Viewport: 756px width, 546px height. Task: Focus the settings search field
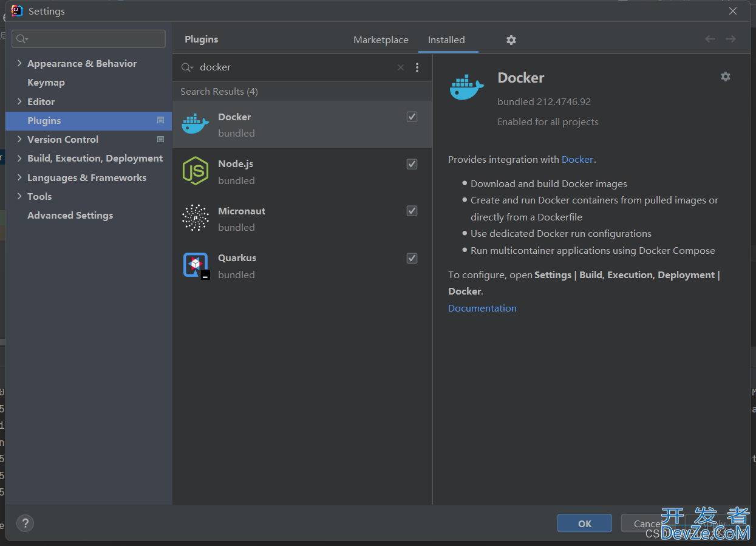pyautogui.click(x=89, y=39)
